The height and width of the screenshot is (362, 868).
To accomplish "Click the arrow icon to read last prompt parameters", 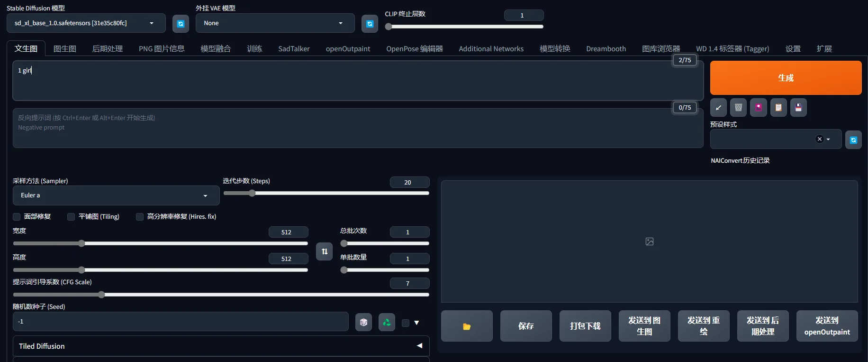I will [x=718, y=108].
